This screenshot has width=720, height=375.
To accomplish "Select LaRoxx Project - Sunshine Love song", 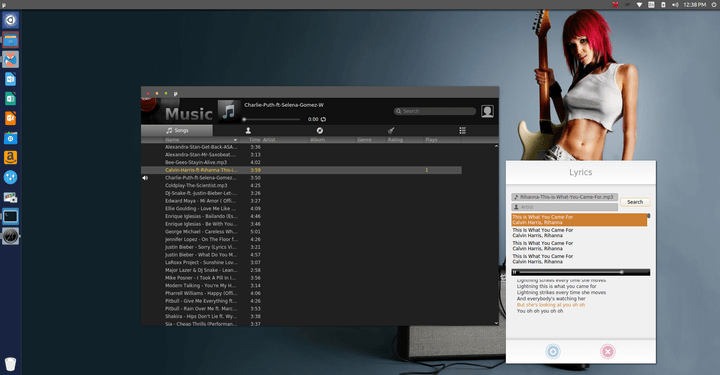I will pyautogui.click(x=301, y=263).
